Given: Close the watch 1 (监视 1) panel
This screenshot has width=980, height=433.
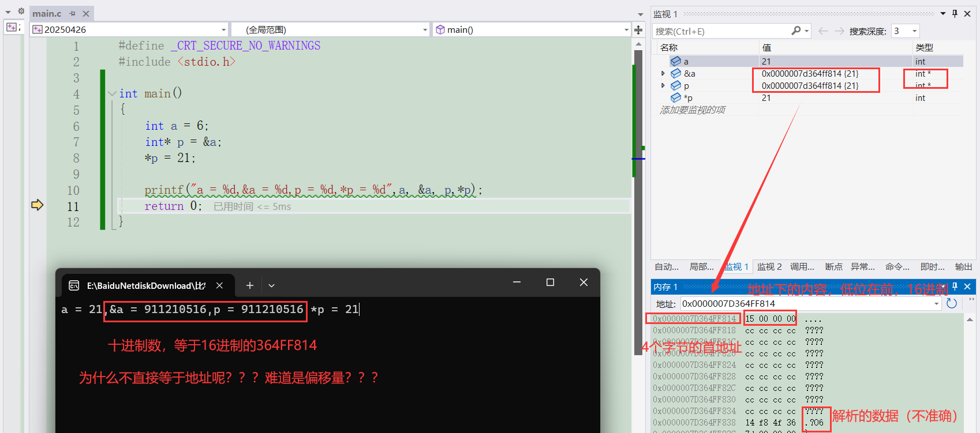Looking at the screenshot, I should coord(967,13).
